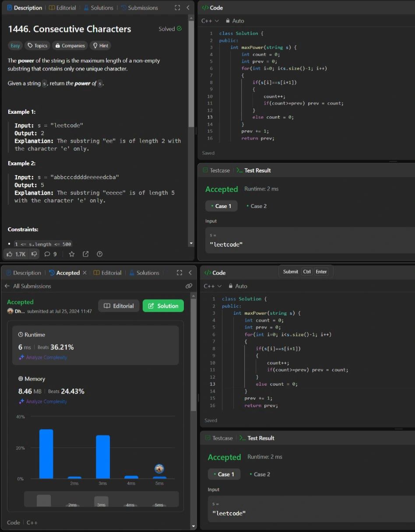This screenshot has height=532, width=415.
Task: Toggle the thumbs-down dislike button
Action: pos(34,254)
